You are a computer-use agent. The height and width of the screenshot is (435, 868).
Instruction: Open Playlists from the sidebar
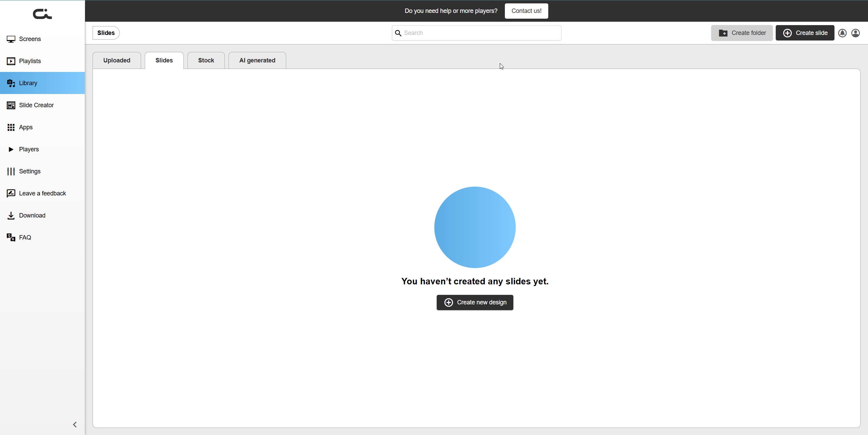pos(30,61)
